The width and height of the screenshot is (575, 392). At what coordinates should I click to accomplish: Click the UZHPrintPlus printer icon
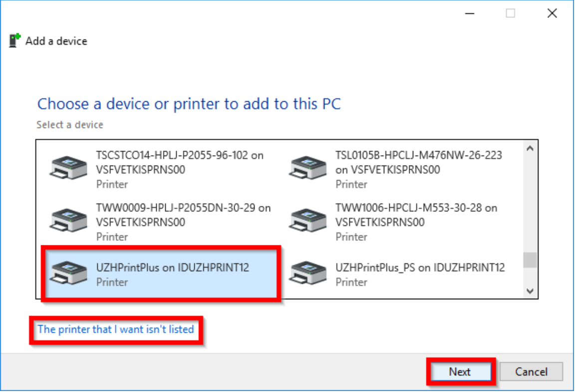(69, 273)
